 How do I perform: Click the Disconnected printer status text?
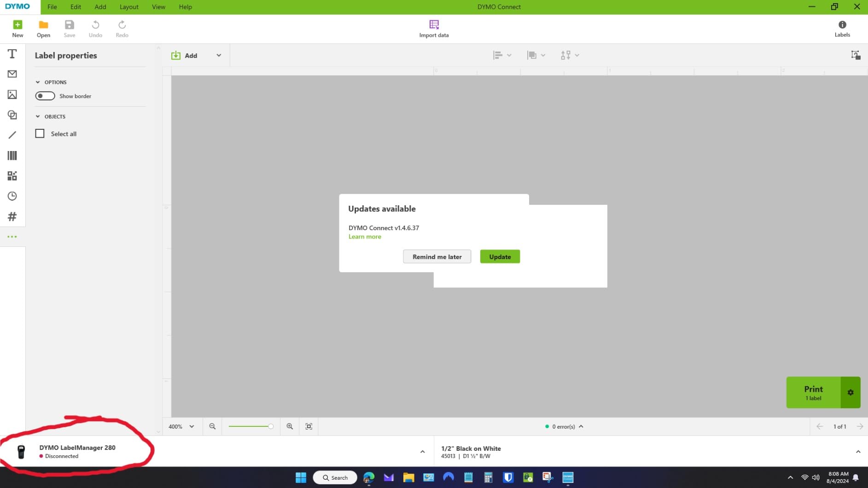click(62, 456)
